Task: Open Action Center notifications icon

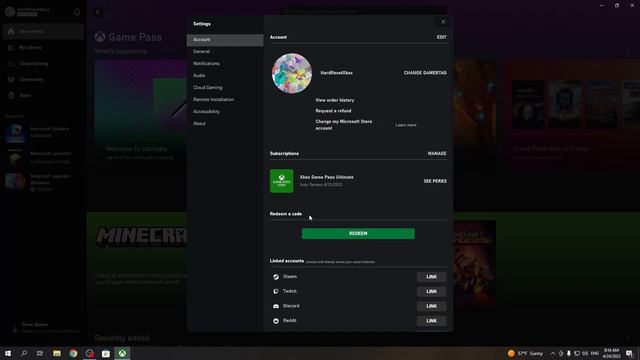Action: click(629, 353)
